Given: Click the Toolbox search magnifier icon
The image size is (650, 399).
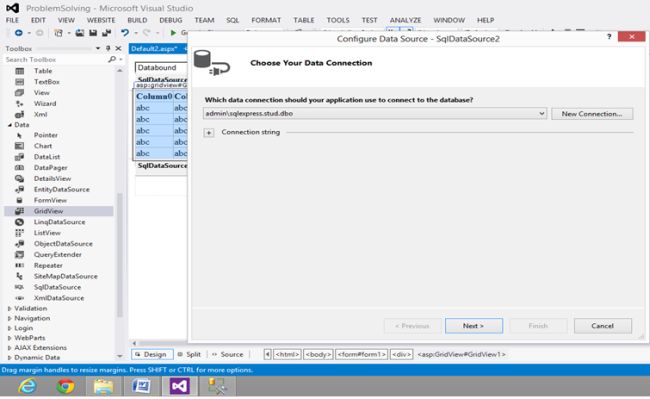Looking at the screenshot, I should [x=112, y=60].
